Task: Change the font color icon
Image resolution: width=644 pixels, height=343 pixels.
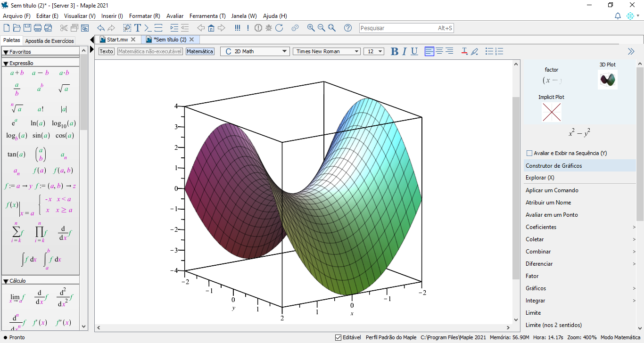Action: pyautogui.click(x=464, y=51)
